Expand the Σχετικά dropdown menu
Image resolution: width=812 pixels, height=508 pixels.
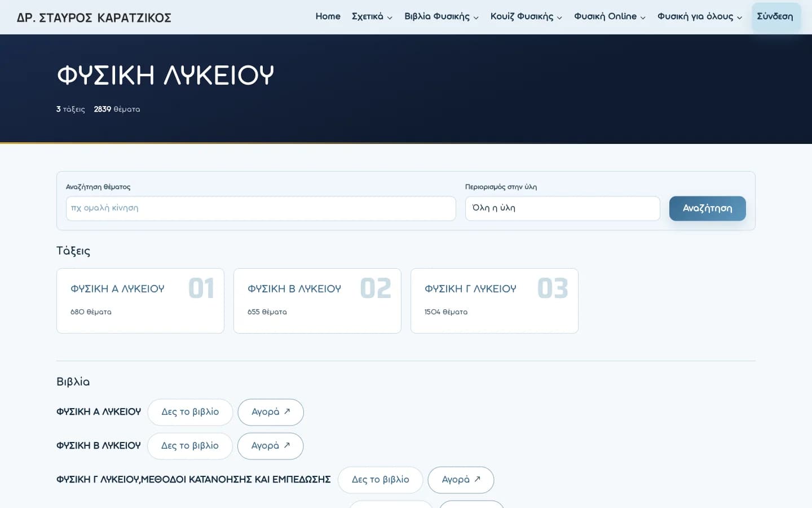coord(372,16)
